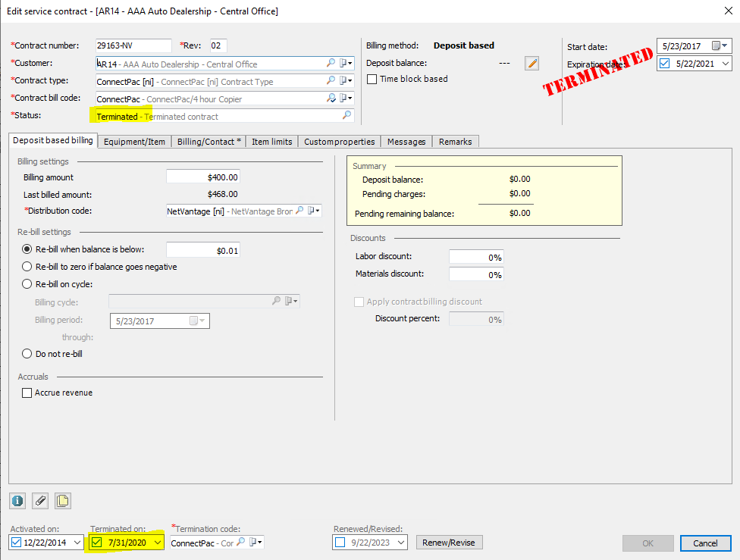Toggle the Expiration date checkbox
The width and height of the screenshot is (740, 560).
(x=664, y=63)
